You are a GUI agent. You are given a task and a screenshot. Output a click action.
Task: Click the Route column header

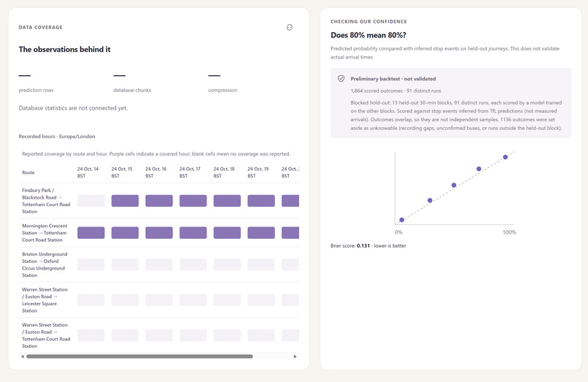[28, 173]
